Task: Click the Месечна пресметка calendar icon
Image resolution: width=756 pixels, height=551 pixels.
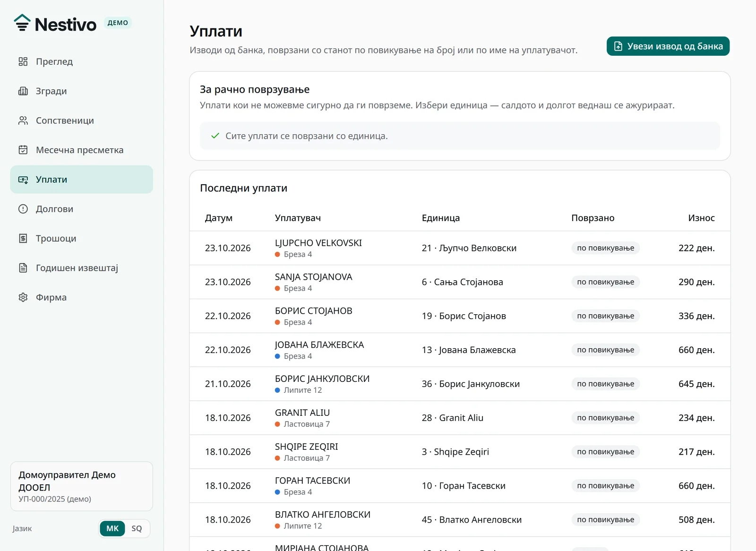Action: pos(23,150)
